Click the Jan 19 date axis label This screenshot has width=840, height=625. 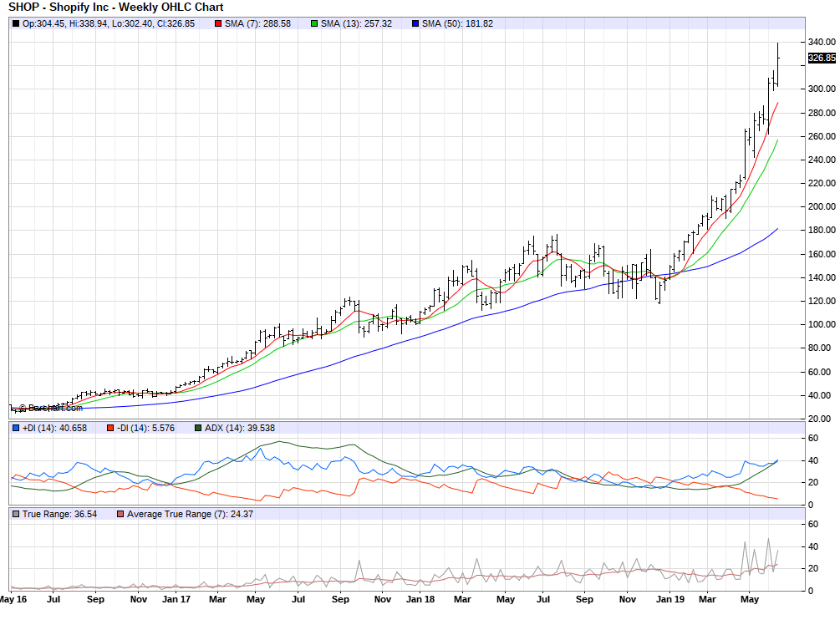670,599
